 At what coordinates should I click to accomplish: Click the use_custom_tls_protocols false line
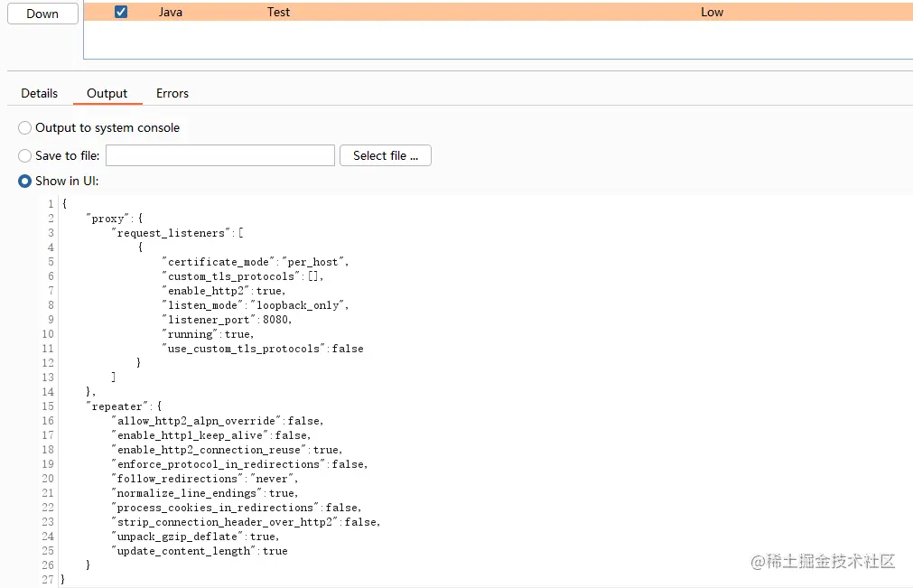263,349
